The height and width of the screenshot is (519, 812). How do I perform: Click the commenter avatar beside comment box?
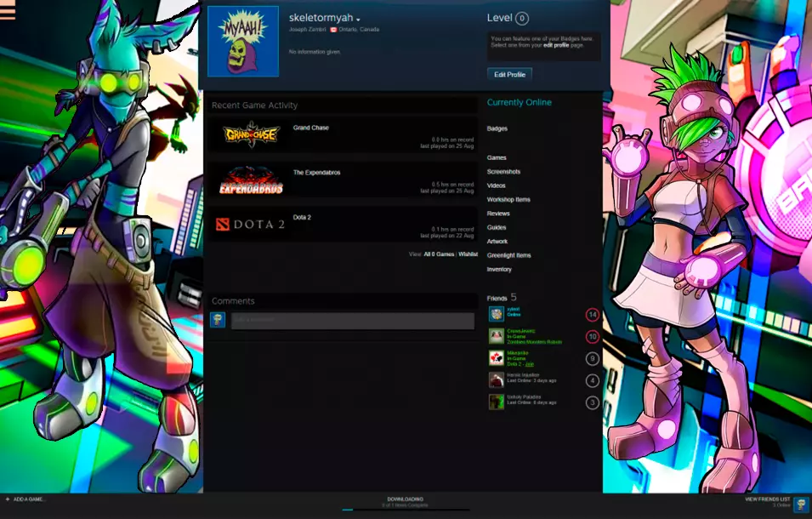coord(218,320)
